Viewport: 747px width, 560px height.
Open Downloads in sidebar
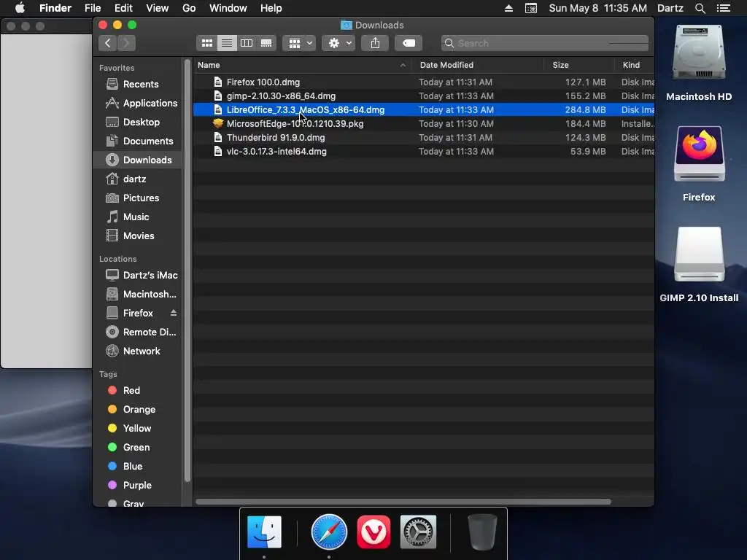coord(139,160)
